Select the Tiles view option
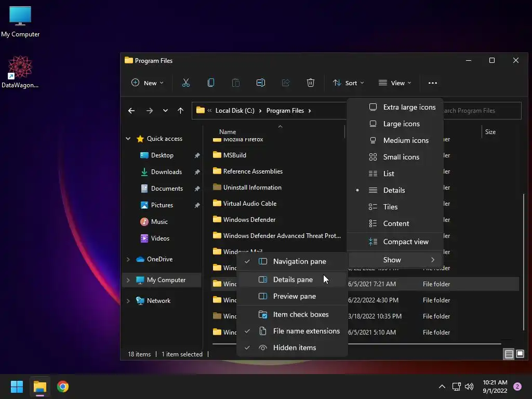 [395, 207]
